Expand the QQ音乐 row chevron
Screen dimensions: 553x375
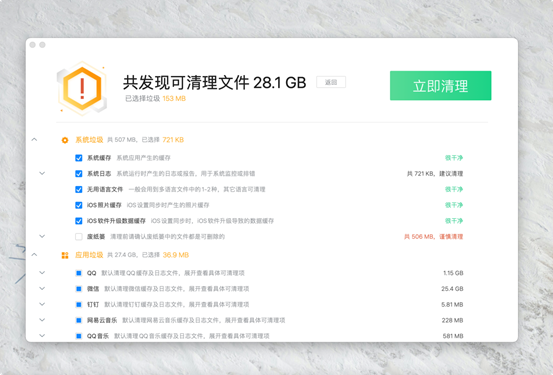[x=42, y=336]
